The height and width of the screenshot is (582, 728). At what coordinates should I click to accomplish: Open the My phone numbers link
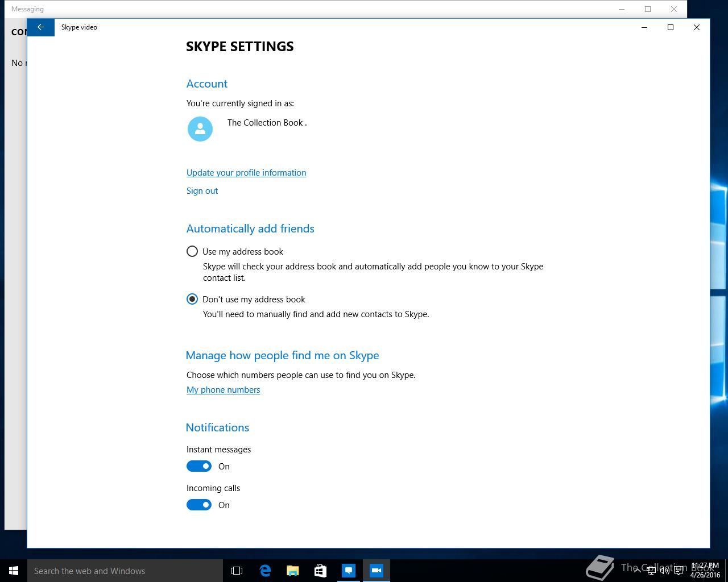223,390
